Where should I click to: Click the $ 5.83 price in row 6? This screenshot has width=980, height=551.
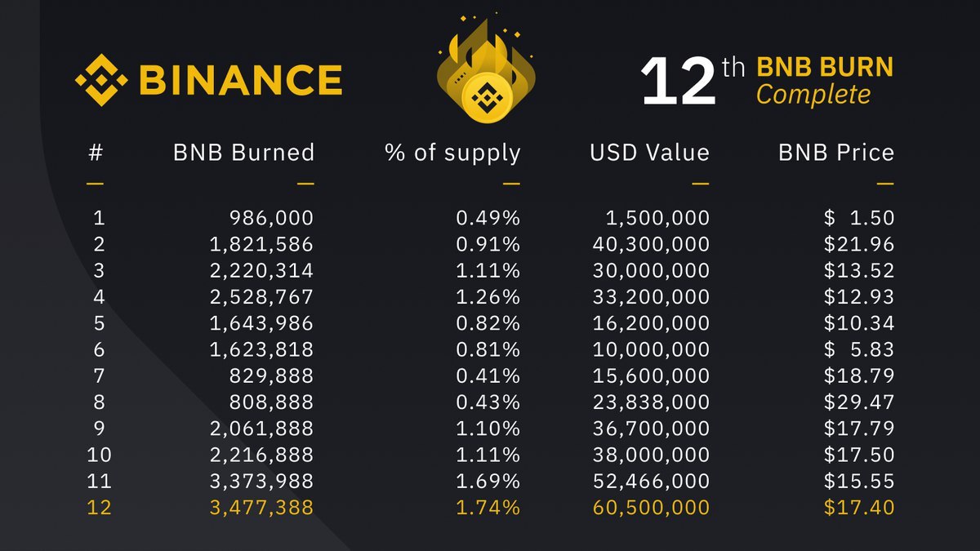[859, 349]
